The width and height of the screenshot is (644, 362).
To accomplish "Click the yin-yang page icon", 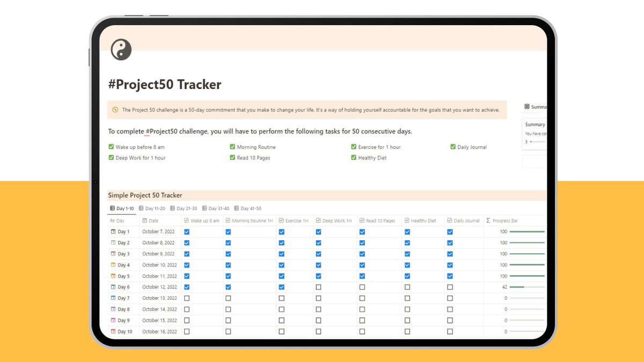I will [x=121, y=50].
